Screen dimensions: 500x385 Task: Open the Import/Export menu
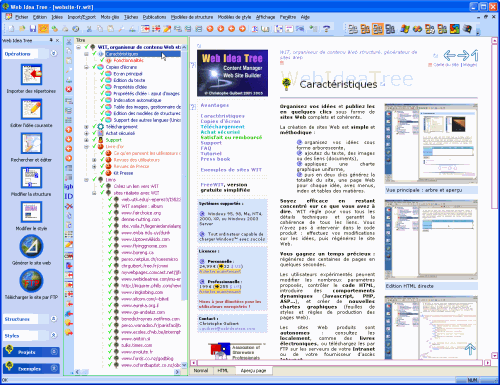click(82, 17)
